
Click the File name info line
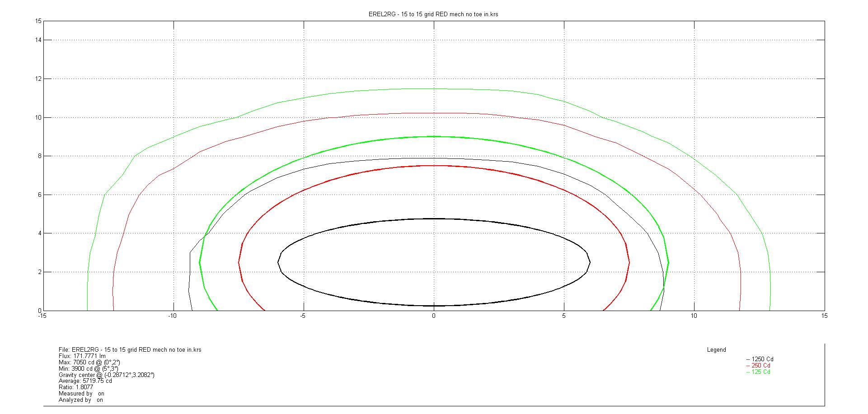(x=130, y=350)
